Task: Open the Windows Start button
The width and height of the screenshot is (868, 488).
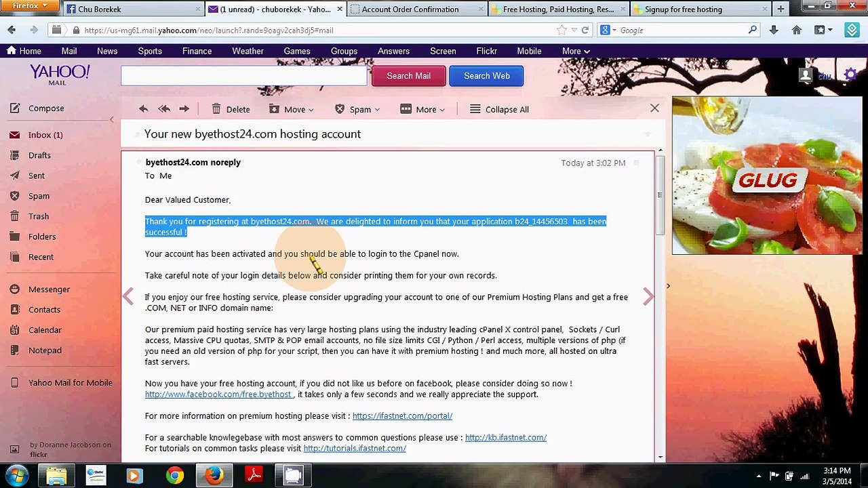Action: pyautogui.click(x=17, y=475)
